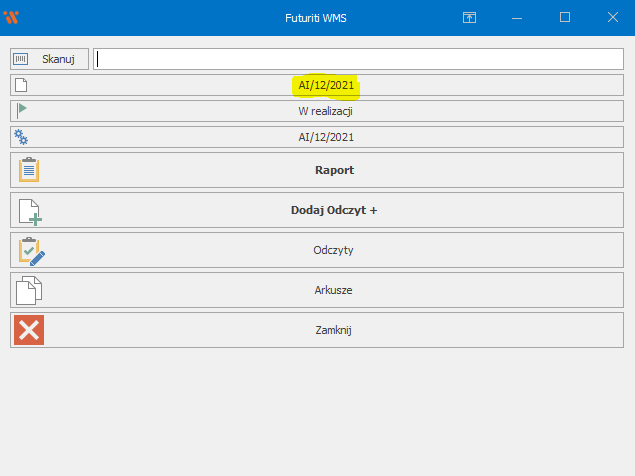Image resolution: width=635 pixels, height=476 pixels.
Task: Click the Raport clipboard icon
Action: (30, 170)
